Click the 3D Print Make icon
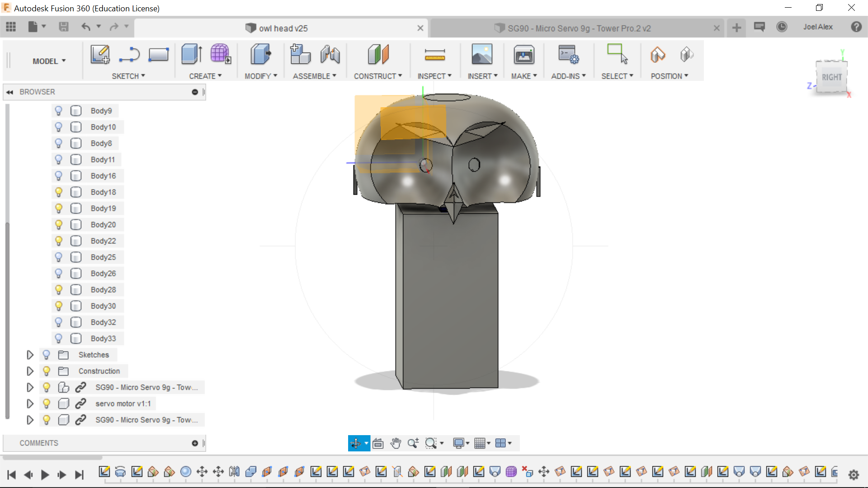868x488 pixels. [524, 55]
